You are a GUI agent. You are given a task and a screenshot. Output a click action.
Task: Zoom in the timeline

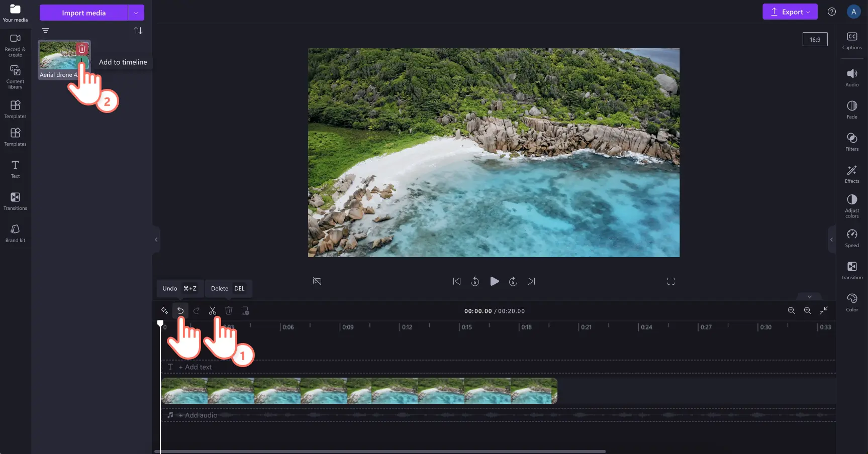click(808, 311)
